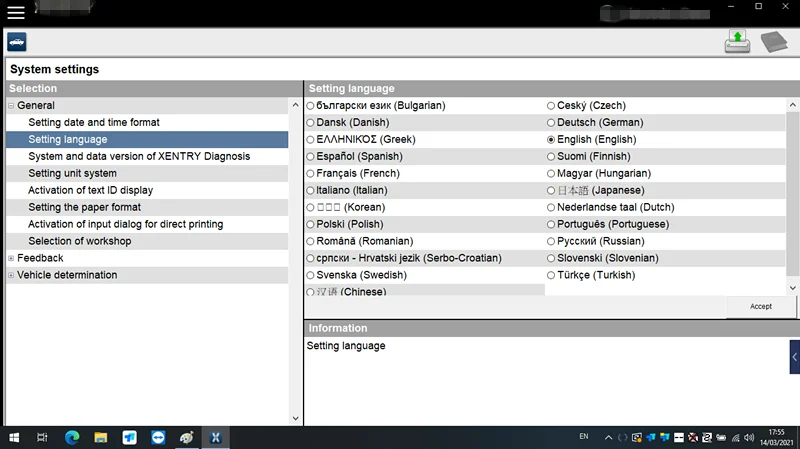The height and width of the screenshot is (449, 800).
Task: Open System and data version of XENTRY Diagnosis
Action: (x=139, y=157)
